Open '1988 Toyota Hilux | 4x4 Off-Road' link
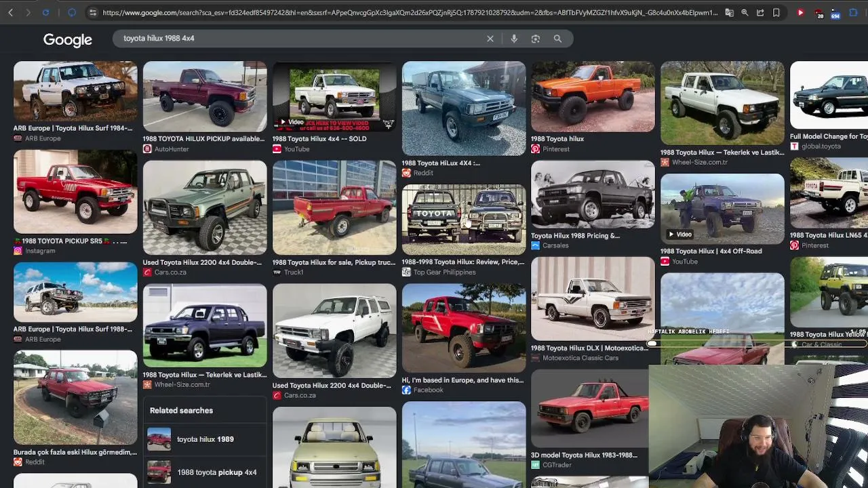Image resolution: width=868 pixels, height=488 pixels. pyautogui.click(x=711, y=251)
